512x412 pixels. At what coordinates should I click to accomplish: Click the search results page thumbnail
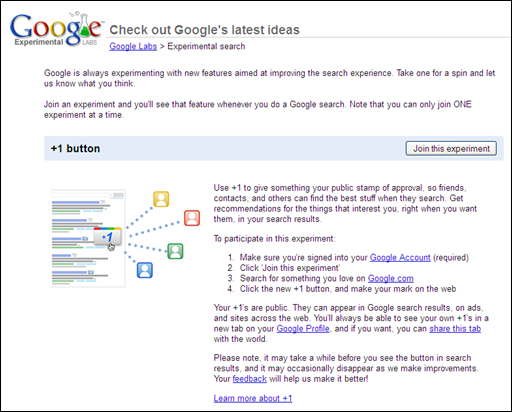pos(88,238)
